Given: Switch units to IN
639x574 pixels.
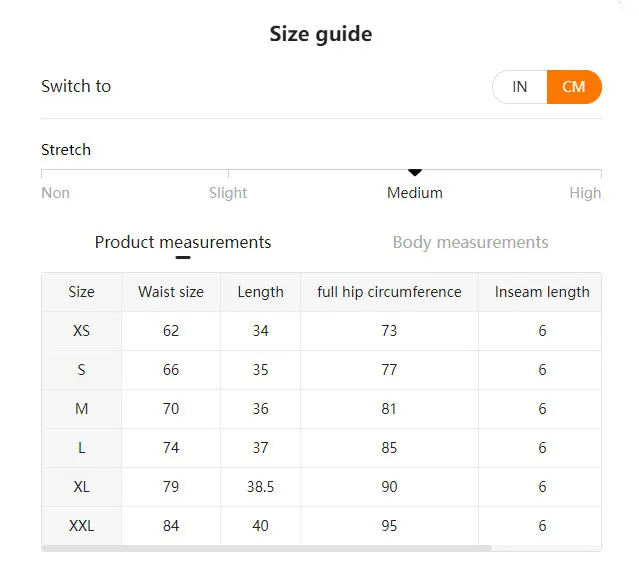Looking at the screenshot, I should coord(520,87).
